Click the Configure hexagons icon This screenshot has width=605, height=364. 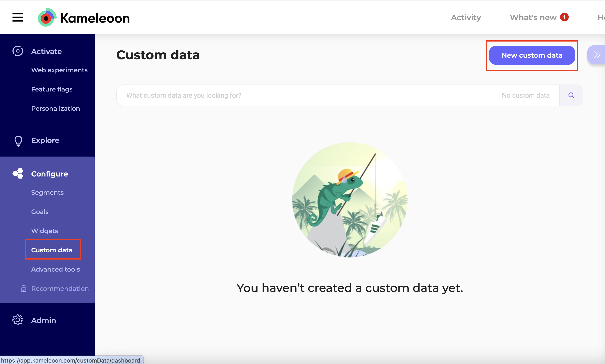(x=18, y=174)
